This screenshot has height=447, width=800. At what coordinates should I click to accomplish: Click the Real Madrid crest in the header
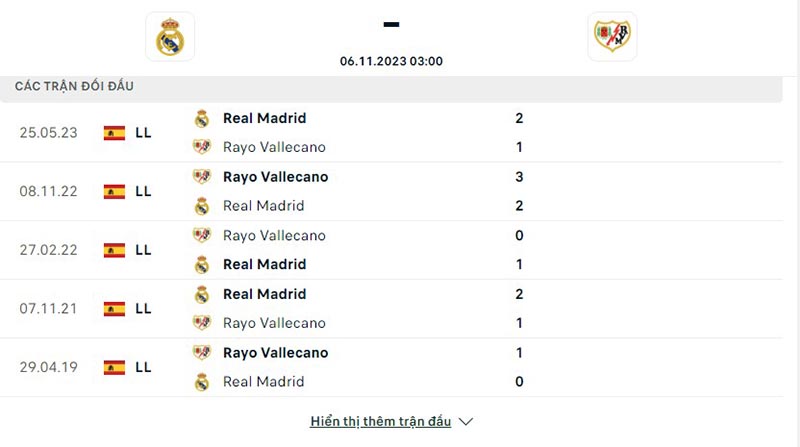pyautogui.click(x=170, y=37)
